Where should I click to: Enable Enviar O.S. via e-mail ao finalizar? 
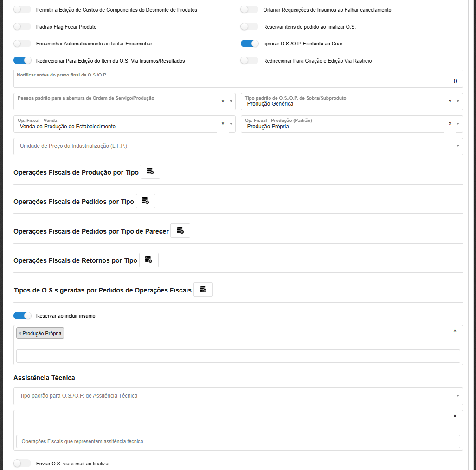tap(22, 464)
